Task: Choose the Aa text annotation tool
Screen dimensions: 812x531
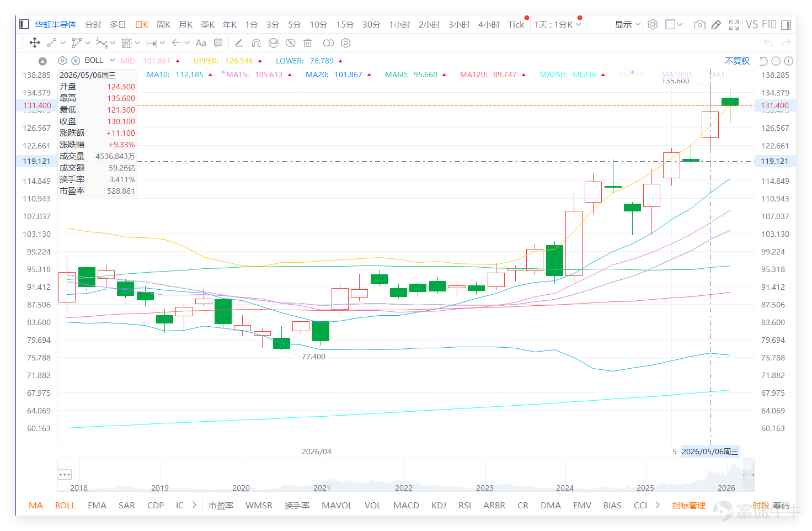Action: pyautogui.click(x=201, y=43)
